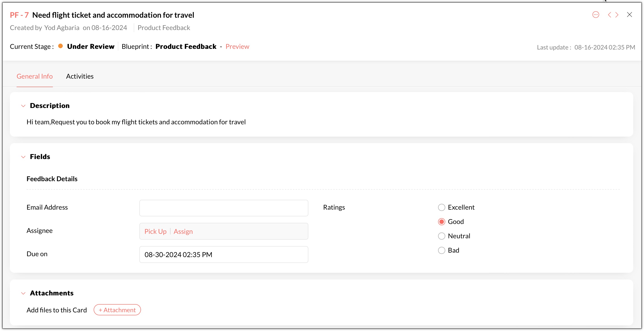Go to next card arrow

tap(617, 15)
